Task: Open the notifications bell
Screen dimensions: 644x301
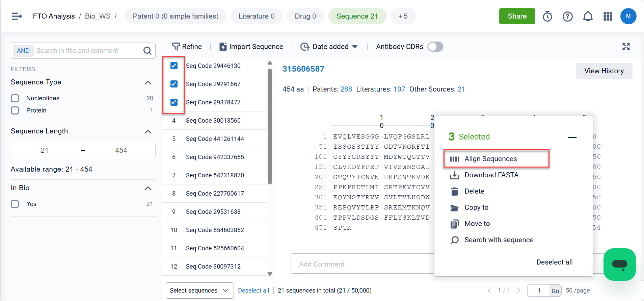Action: (x=588, y=16)
